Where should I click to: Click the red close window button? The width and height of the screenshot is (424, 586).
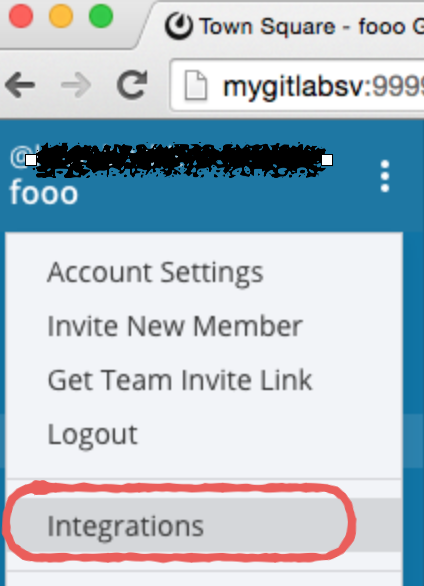(x=21, y=16)
